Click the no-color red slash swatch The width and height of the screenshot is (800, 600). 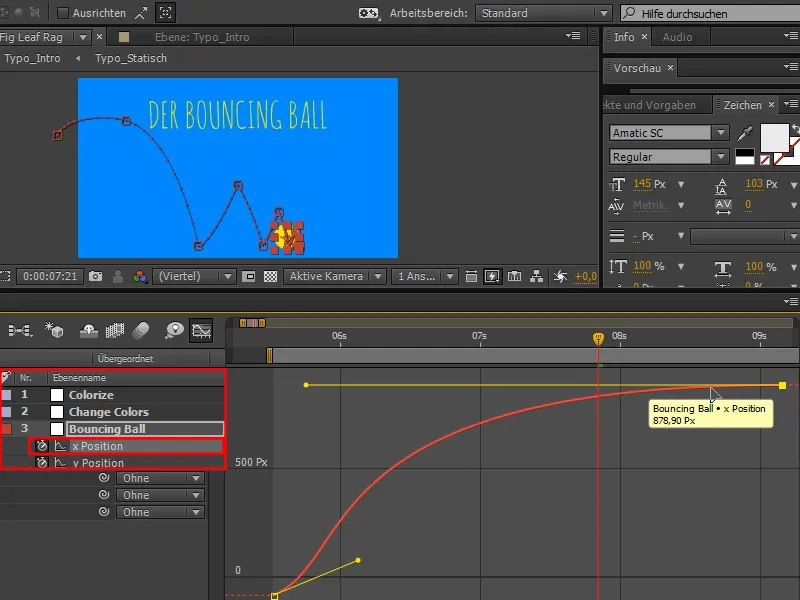[765, 160]
